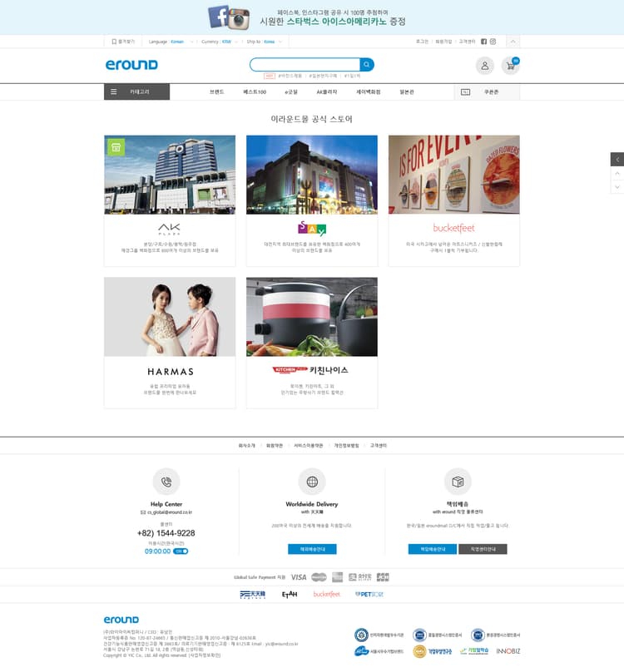Open the 일본관 menu item
This screenshot has height=672, width=624.
(407, 91)
